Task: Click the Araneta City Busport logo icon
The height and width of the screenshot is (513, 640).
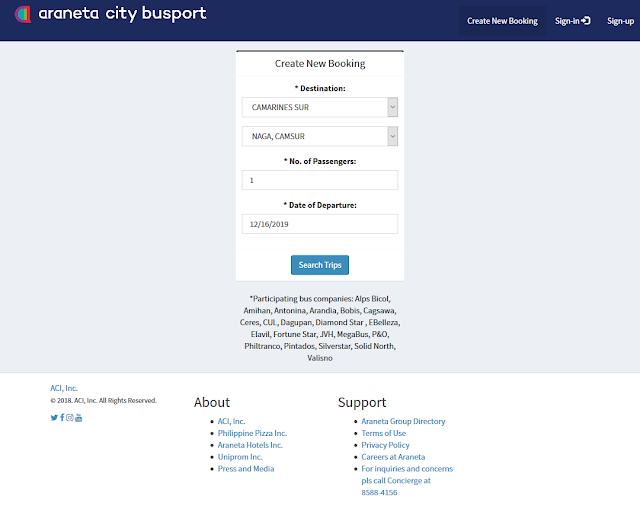Action: click(23, 14)
